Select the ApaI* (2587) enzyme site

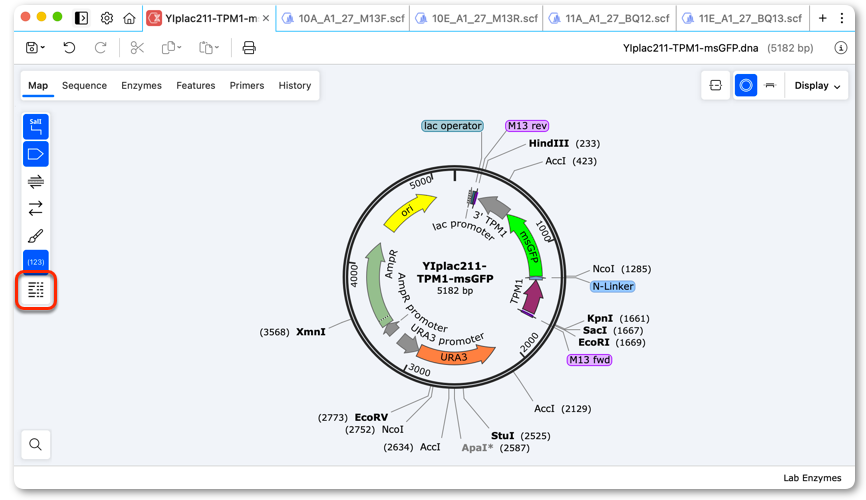[495, 448]
